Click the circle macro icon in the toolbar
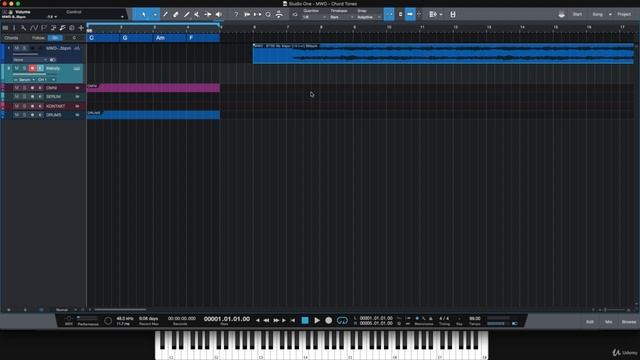Image resolution: width=640 pixels, height=360 pixels. point(268,14)
